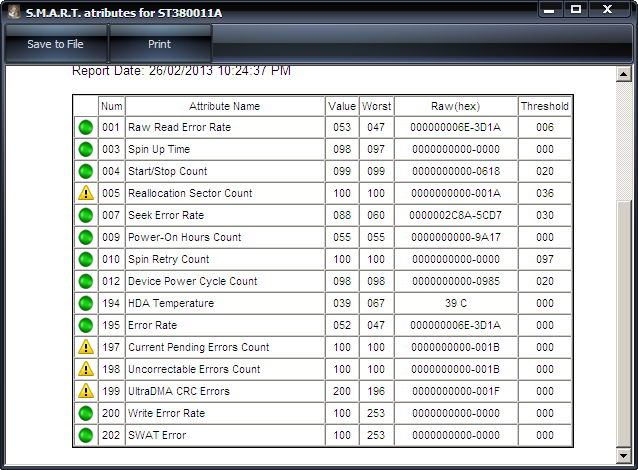This screenshot has height=470, width=638.
Task: Click the Save to File button
Action: pos(55,44)
